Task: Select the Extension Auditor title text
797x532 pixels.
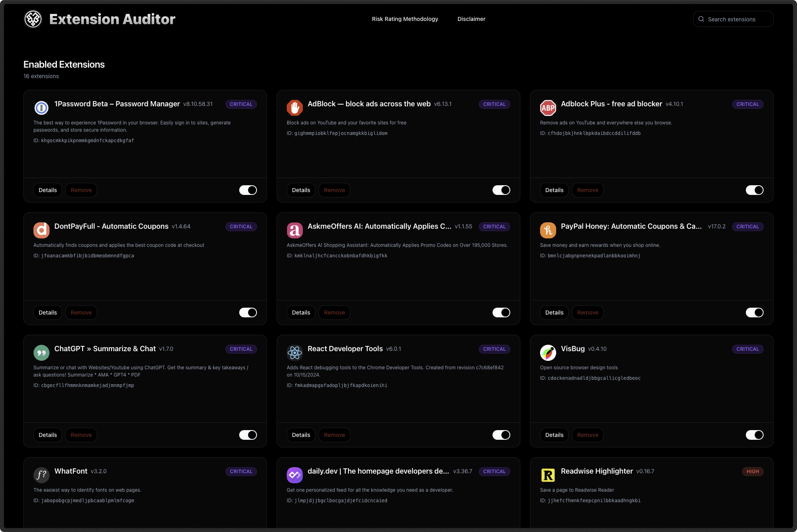Action: click(x=112, y=19)
